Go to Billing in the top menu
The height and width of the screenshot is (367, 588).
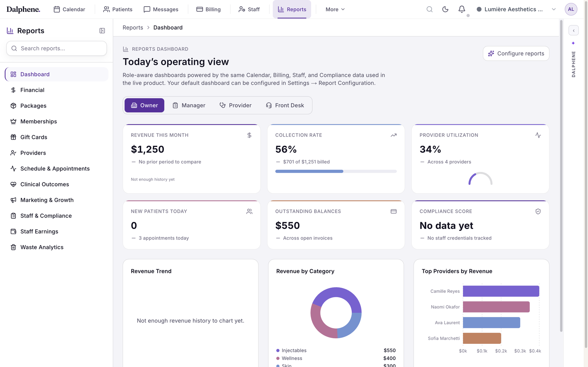208,9
